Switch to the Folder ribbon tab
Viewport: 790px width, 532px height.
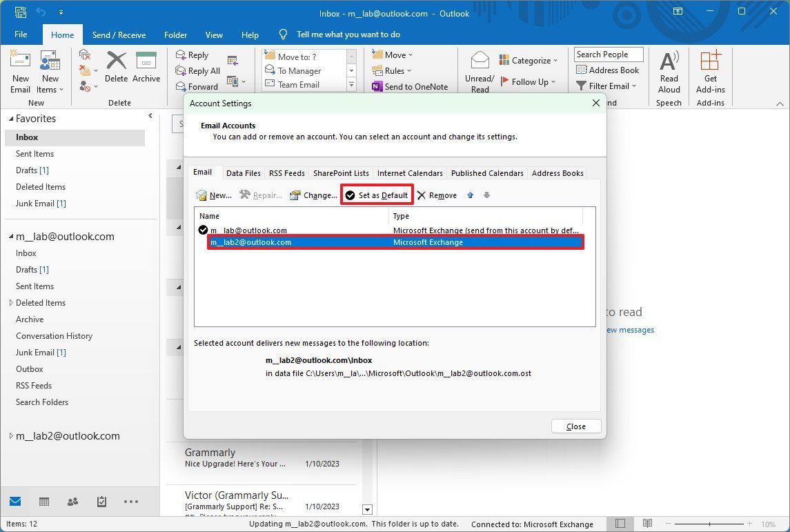click(175, 35)
